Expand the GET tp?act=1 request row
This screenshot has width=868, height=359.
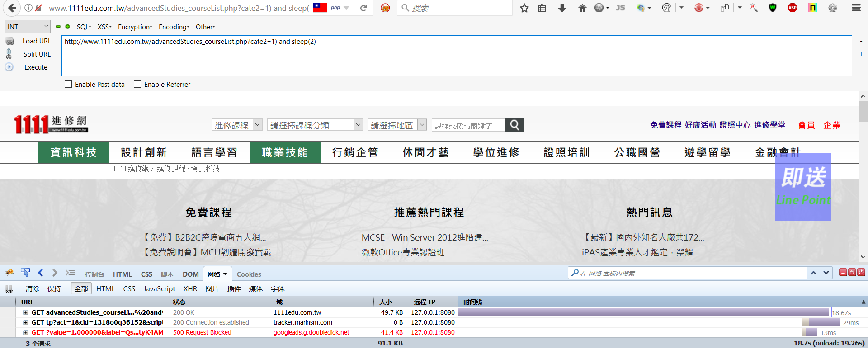26,322
